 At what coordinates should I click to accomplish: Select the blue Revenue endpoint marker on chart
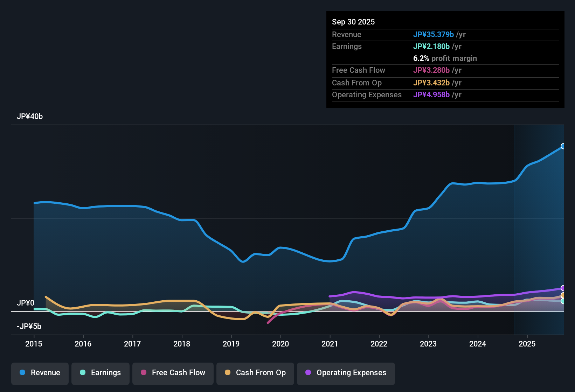point(563,146)
